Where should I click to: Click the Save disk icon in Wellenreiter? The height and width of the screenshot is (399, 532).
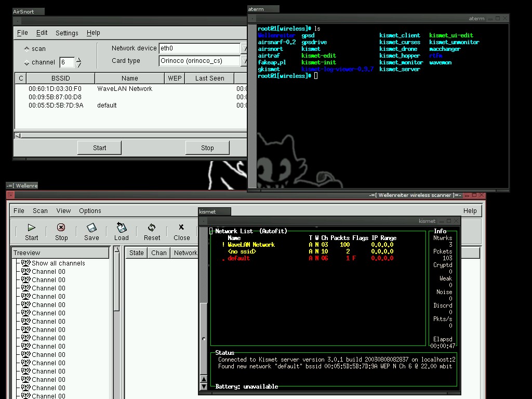pos(91,228)
